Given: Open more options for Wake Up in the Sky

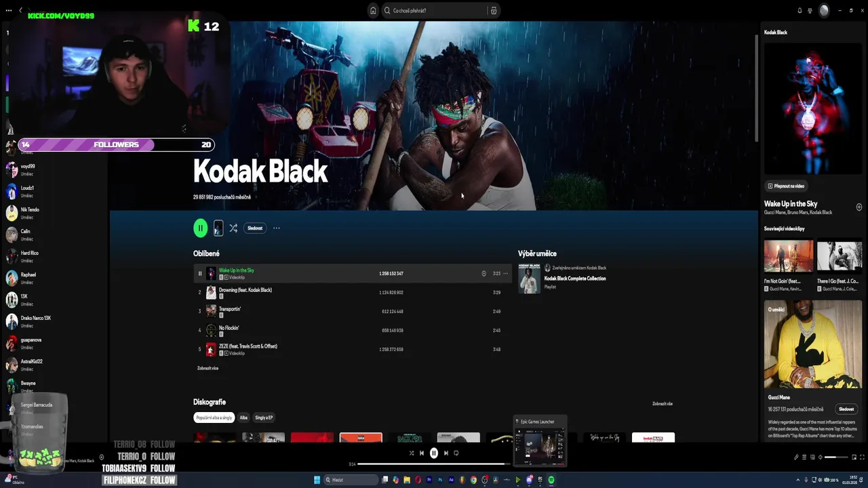Looking at the screenshot, I should (505, 274).
